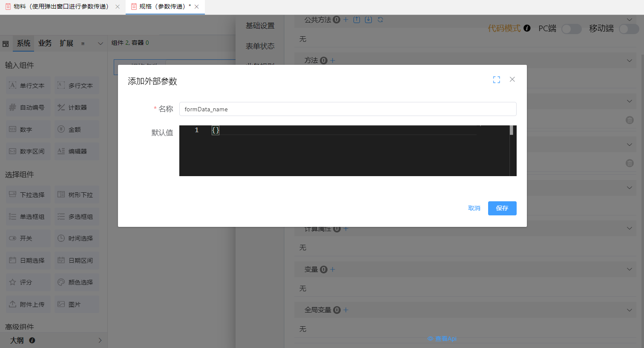Collapse the 公共方法 section
The height and width of the screenshot is (348, 644).
click(629, 20)
